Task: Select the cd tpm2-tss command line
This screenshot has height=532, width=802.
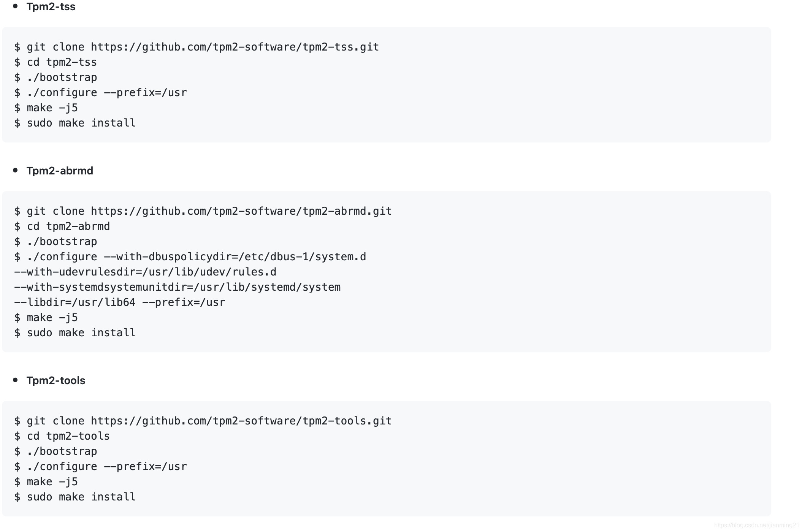Action: click(x=55, y=62)
